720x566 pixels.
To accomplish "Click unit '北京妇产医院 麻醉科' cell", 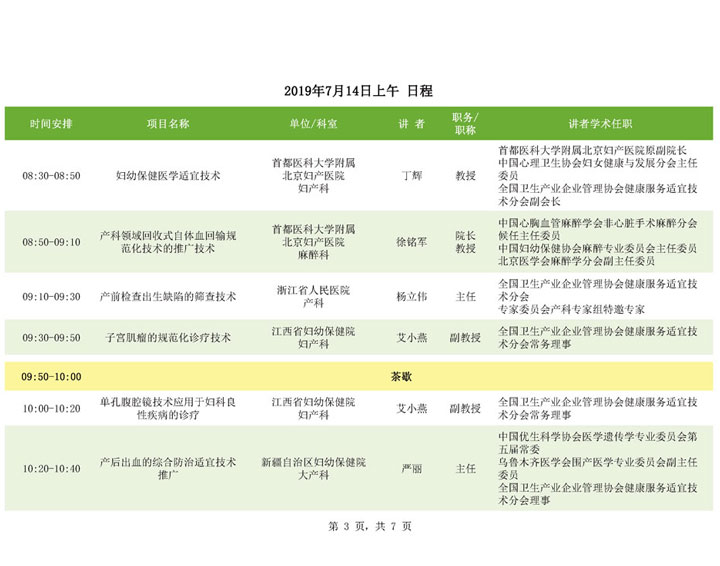I will click(x=313, y=242).
